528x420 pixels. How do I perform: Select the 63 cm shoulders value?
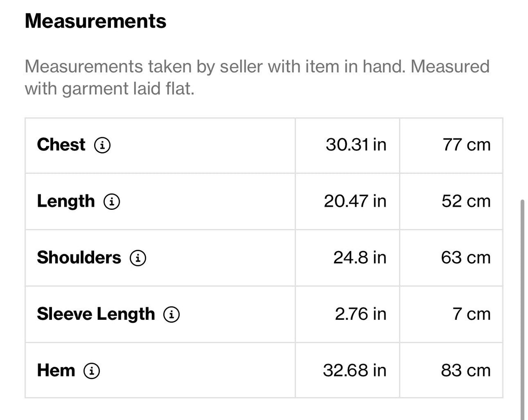466,258
